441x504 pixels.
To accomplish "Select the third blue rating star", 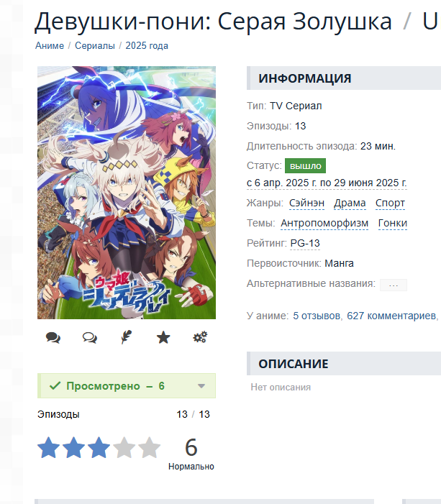I will (99, 447).
